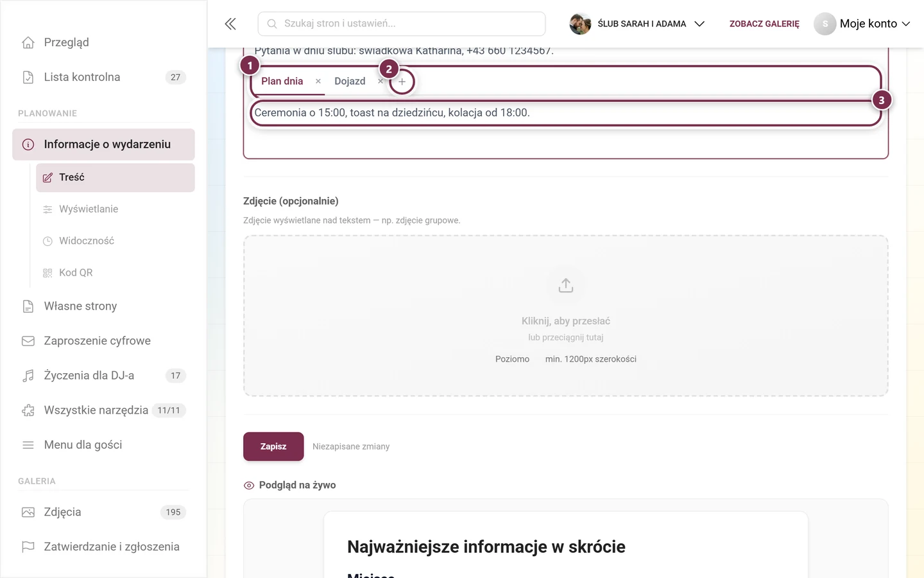Collapse the sidebar with double chevron icon

click(230, 24)
